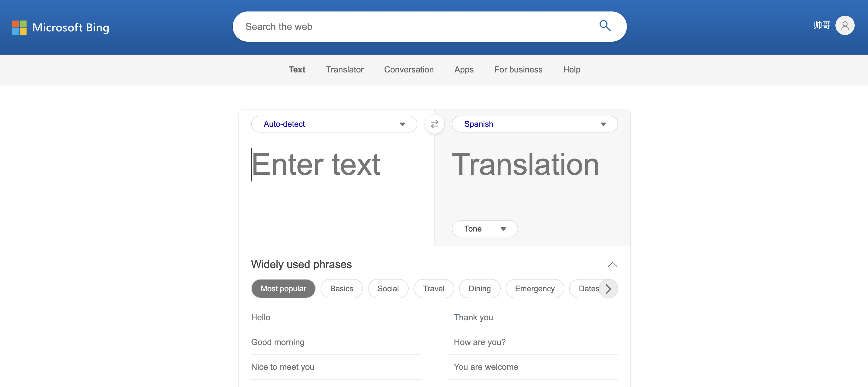Click the Microsoft Bing logo
Image resolution: width=868 pixels, height=387 pixels.
[61, 27]
